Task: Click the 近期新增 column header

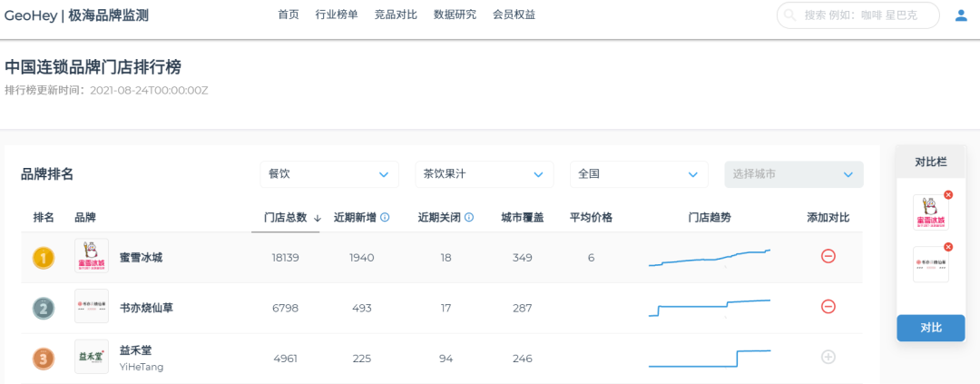Action: (x=355, y=218)
